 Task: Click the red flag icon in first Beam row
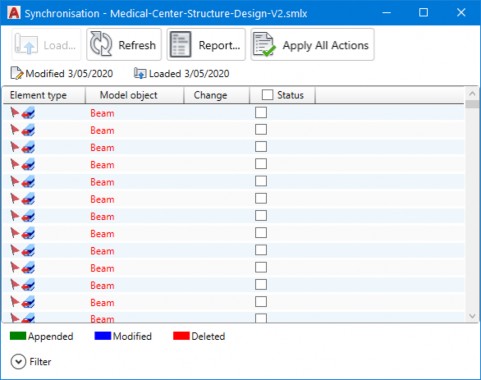[x=15, y=112]
